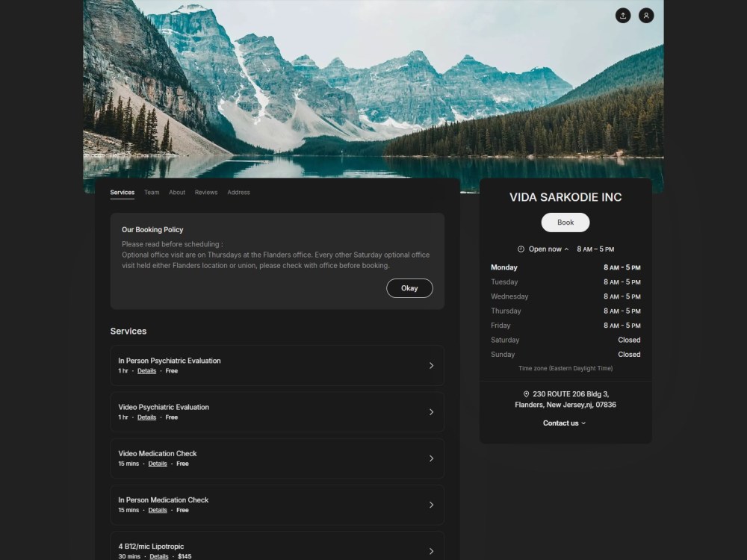Click the Saturday Closed row
The width and height of the screenshot is (747, 560).
(565, 340)
